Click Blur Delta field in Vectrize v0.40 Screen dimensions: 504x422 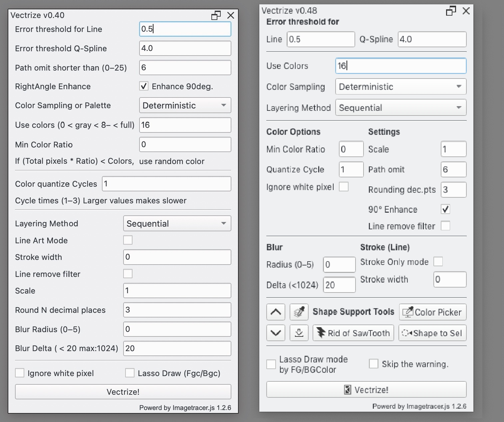coord(177,348)
